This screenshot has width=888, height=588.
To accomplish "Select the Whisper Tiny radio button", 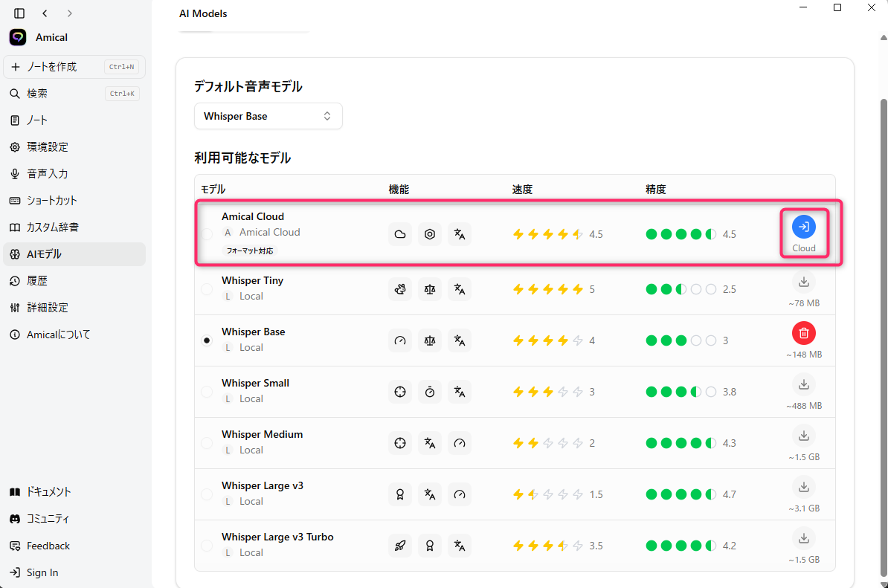I will coord(207,289).
